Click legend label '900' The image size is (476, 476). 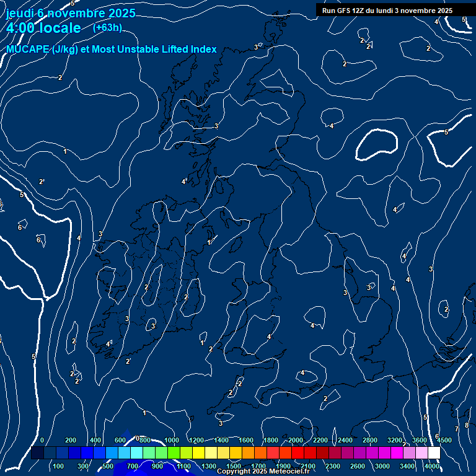(x=157, y=466)
